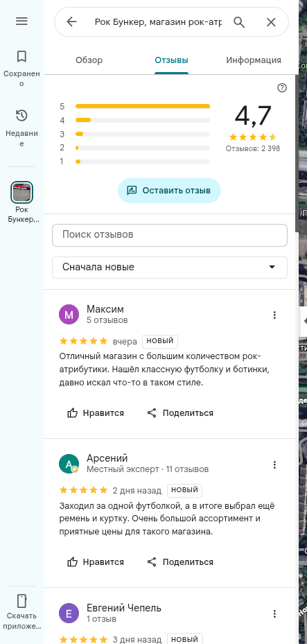
Task: Open the Сначала новые sort dropdown
Action: tap(170, 268)
